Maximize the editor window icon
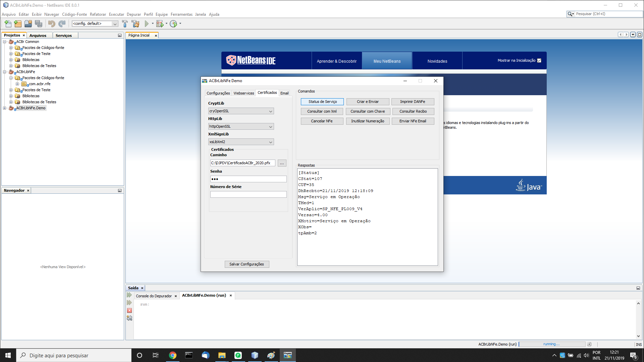Screen dimensions: 644x362 640,35
